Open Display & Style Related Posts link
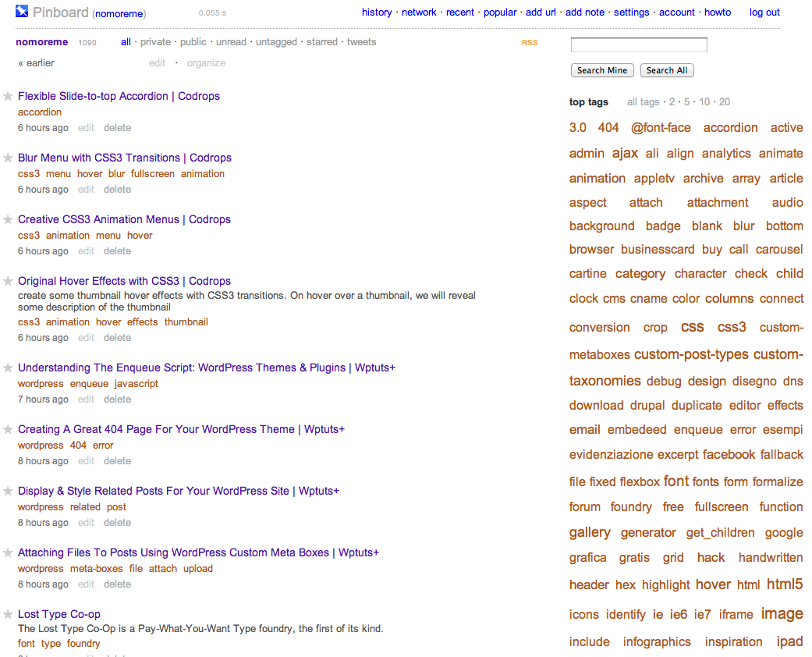This screenshot has width=812, height=657. (179, 492)
